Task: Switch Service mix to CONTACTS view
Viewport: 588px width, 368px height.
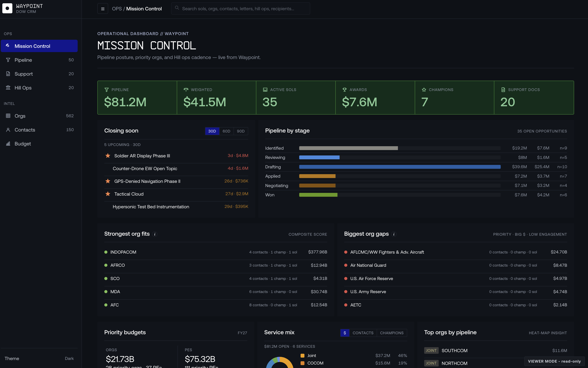Action: [x=363, y=333]
